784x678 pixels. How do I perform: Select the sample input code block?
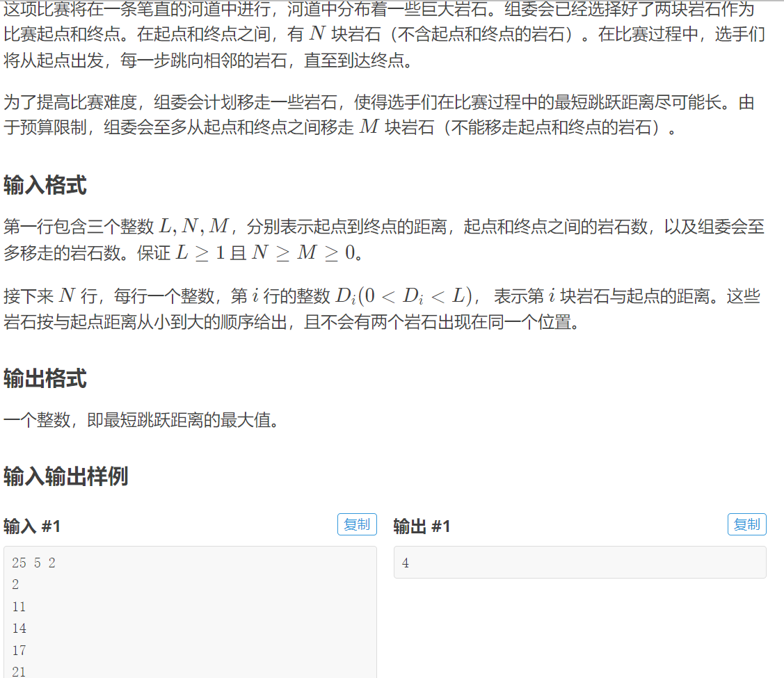(188, 612)
